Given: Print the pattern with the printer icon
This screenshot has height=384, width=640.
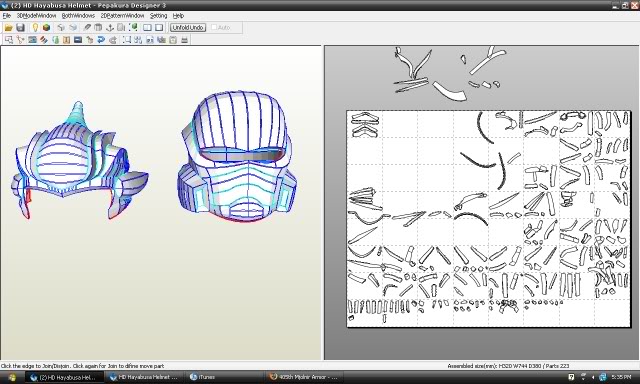Looking at the screenshot, I should 184,40.
